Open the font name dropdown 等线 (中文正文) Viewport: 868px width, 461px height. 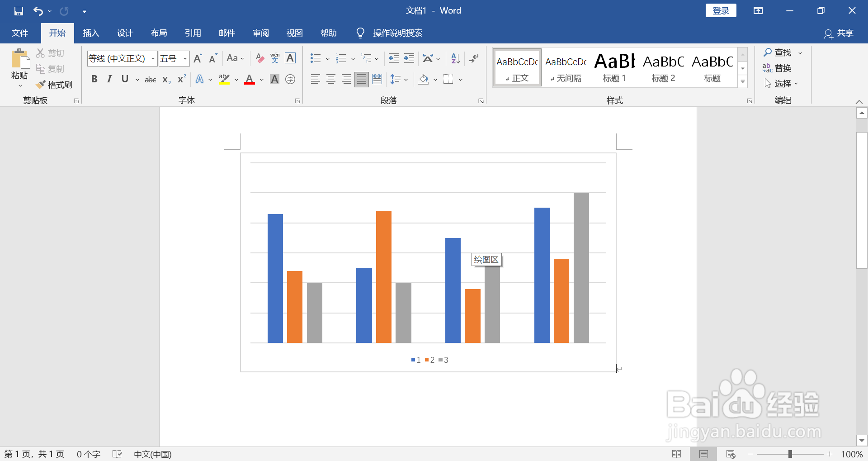pyautogui.click(x=153, y=59)
